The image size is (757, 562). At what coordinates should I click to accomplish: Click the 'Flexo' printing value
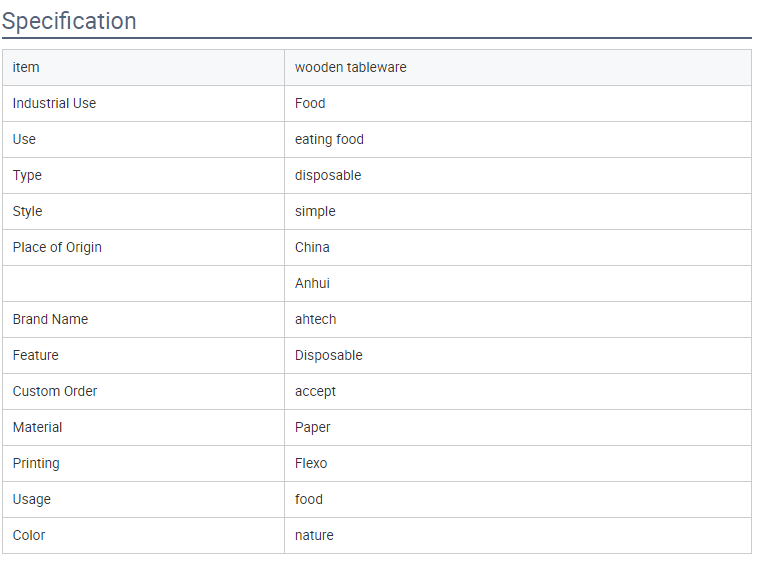click(311, 464)
